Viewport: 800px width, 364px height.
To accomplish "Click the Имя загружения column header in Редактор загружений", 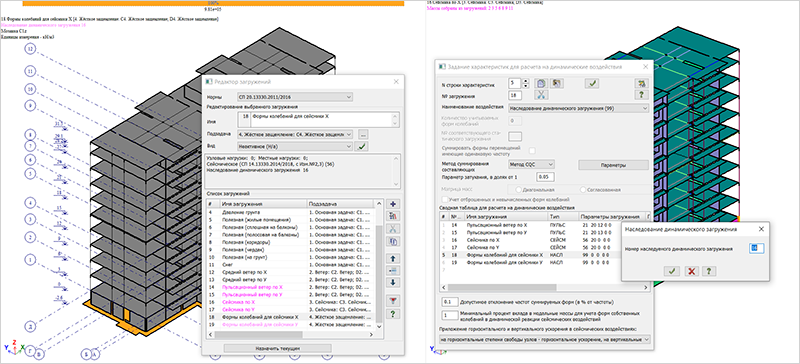I will click(263, 203).
